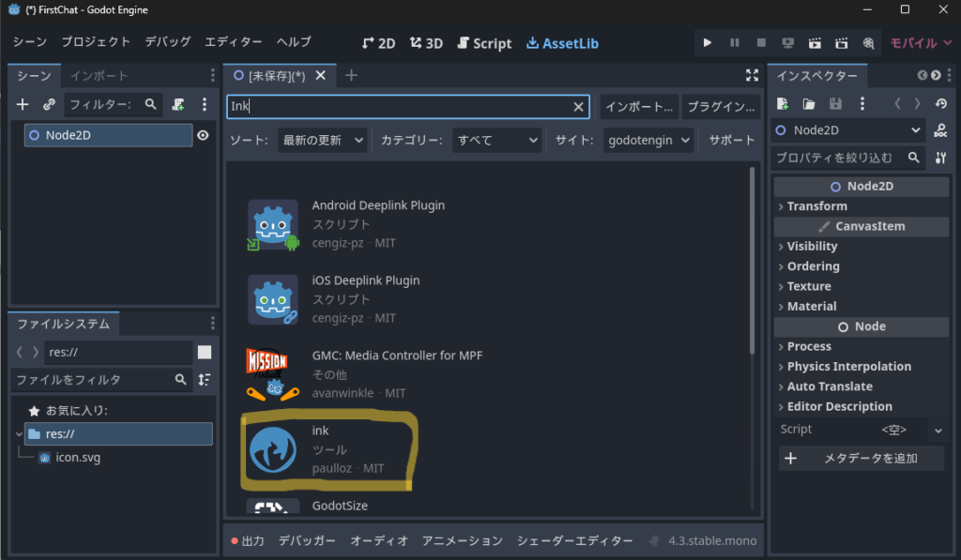Screen dimensions: 961x560
Task: Save the edited resource in the Inspector
Action: click(835, 104)
